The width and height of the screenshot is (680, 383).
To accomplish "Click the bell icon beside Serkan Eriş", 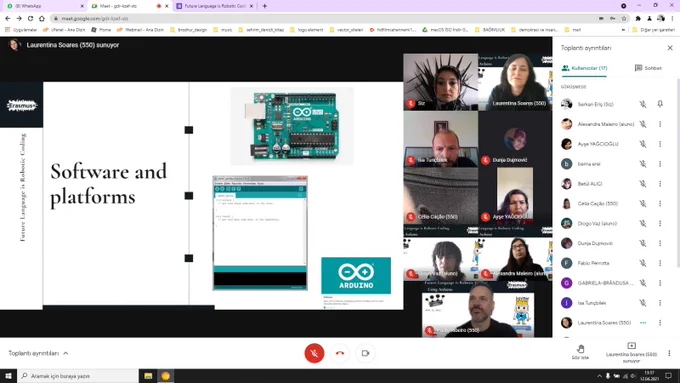I will [660, 104].
